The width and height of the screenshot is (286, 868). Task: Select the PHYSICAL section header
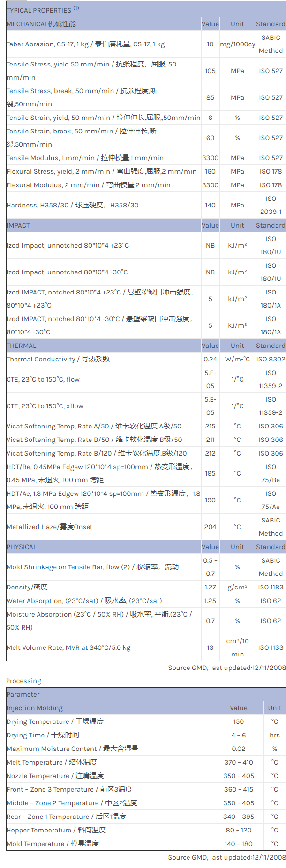(x=22, y=547)
